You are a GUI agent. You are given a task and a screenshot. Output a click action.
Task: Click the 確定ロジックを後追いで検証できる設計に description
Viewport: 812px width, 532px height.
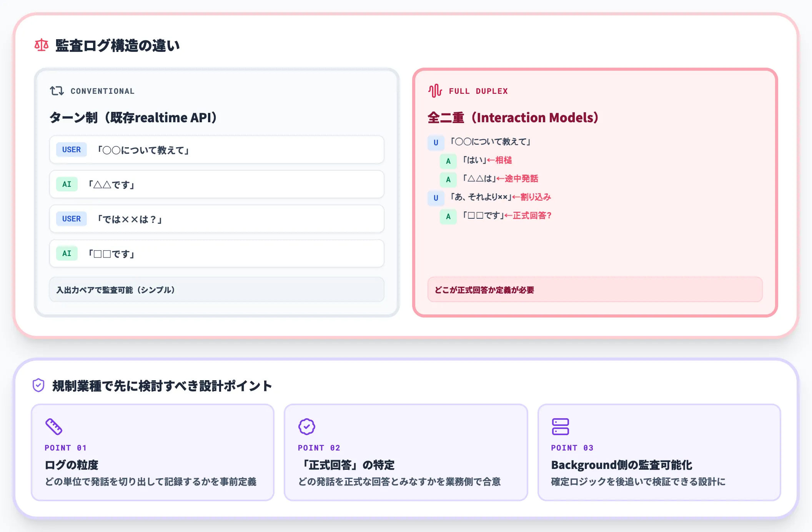pyautogui.click(x=638, y=482)
